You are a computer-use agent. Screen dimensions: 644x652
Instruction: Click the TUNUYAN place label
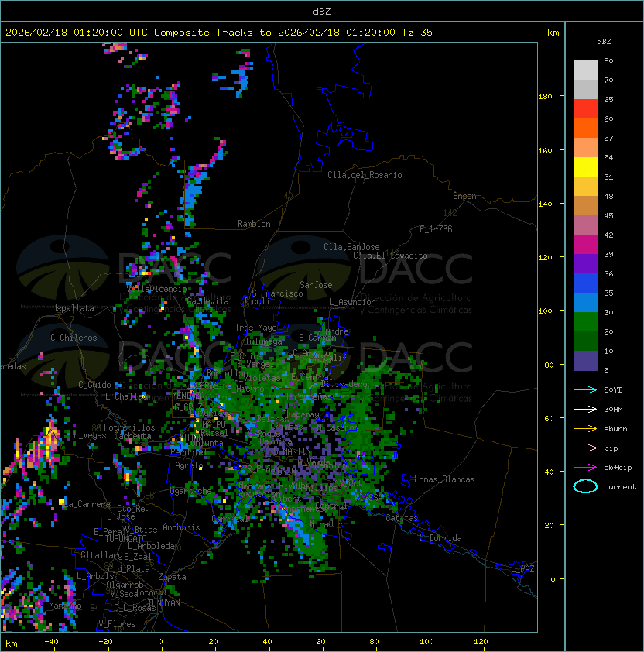tap(164, 603)
